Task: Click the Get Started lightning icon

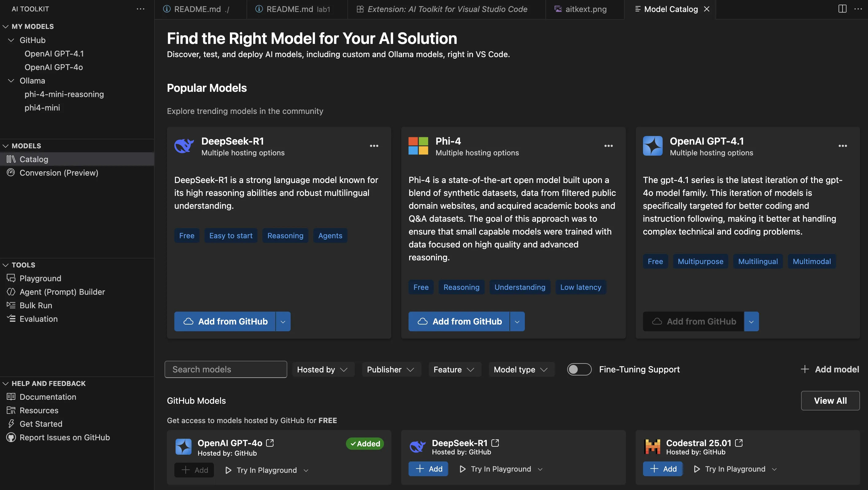Action: coord(11,424)
